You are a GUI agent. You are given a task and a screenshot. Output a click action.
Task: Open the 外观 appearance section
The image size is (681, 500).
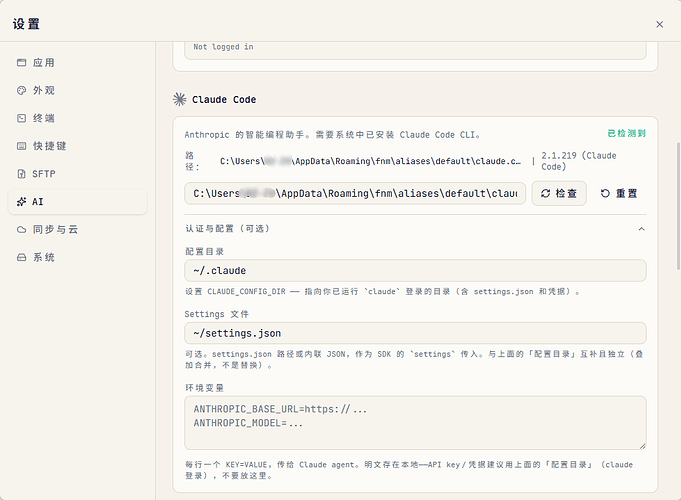click(x=77, y=90)
